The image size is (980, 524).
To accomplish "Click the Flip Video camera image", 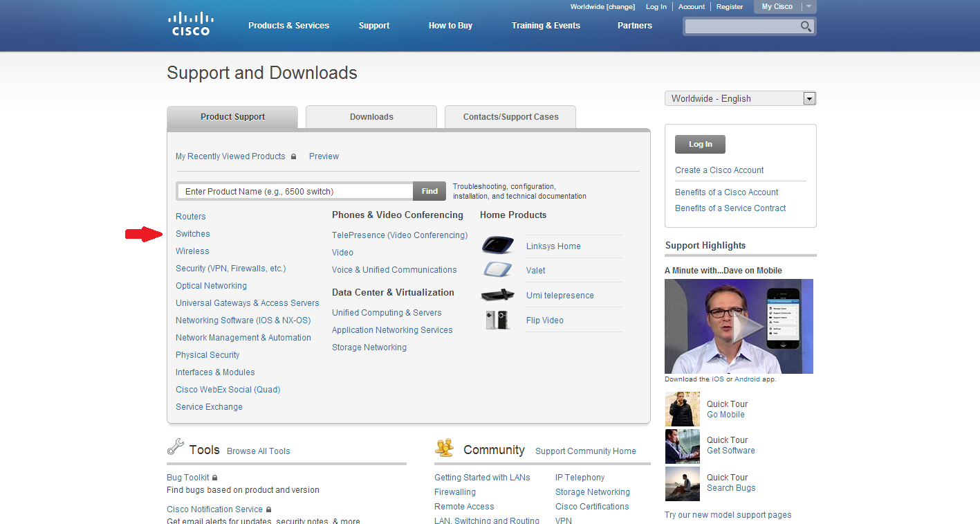I will 498,319.
